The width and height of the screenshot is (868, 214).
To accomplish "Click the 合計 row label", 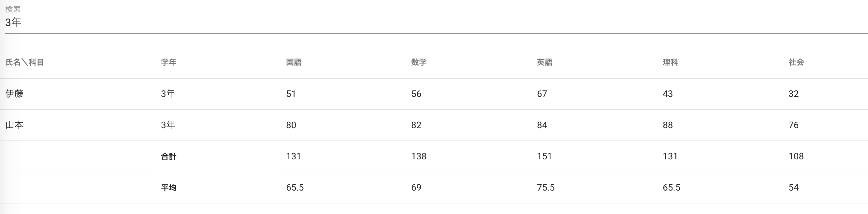I will click(x=168, y=156).
